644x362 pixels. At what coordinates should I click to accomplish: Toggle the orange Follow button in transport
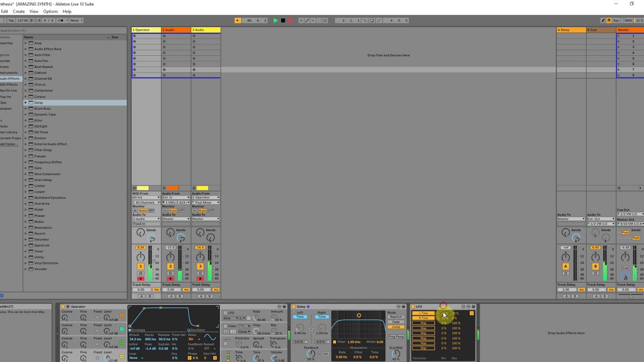coord(237,21)
